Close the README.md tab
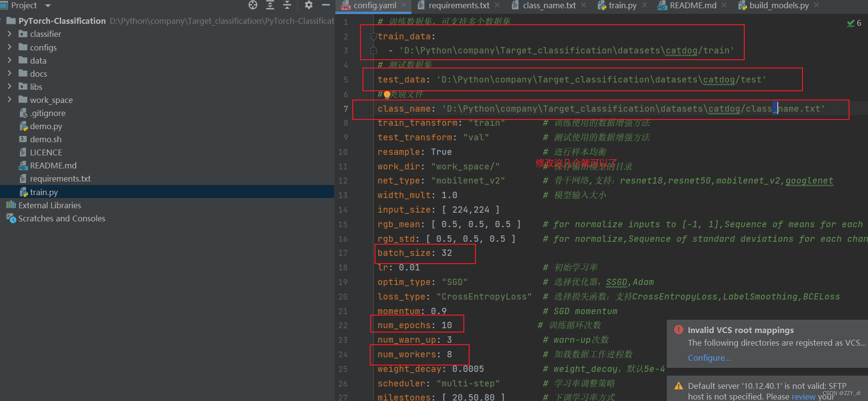This screenshot has height=401, width=868. [724, 5]
